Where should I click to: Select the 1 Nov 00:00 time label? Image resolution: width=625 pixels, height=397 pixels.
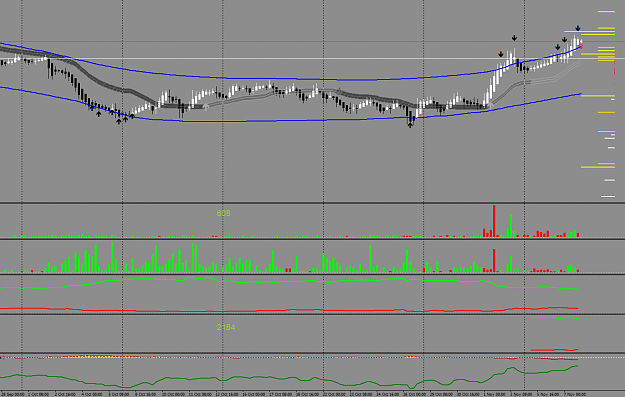pyautogui.click(x=495, y=394)
